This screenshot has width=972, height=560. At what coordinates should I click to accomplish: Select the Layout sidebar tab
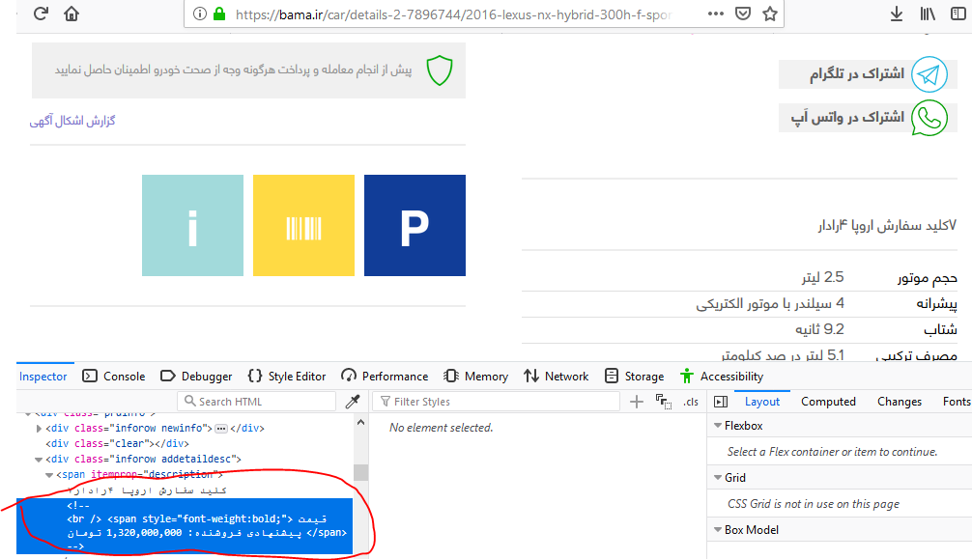(x=762, y=402)
